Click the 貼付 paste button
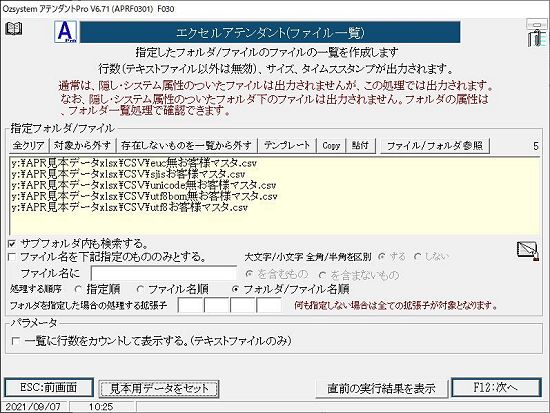Screen dimensions: 550x413 [360, 146]
